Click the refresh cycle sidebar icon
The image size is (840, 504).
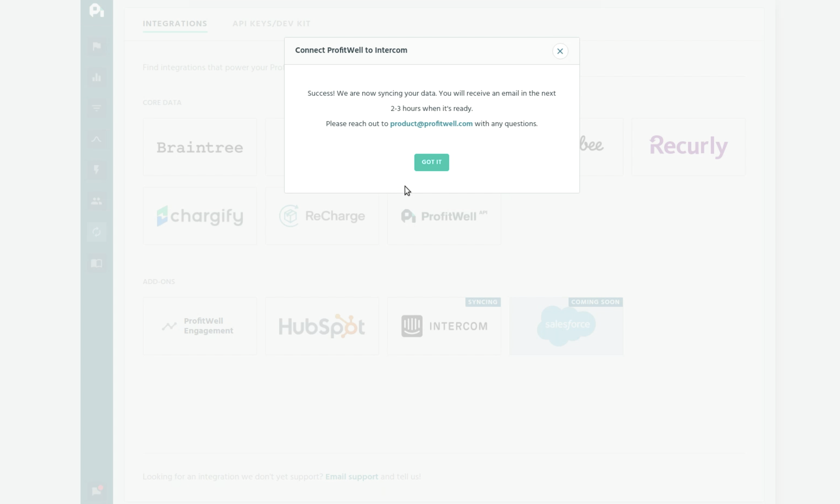pos(97,232)
